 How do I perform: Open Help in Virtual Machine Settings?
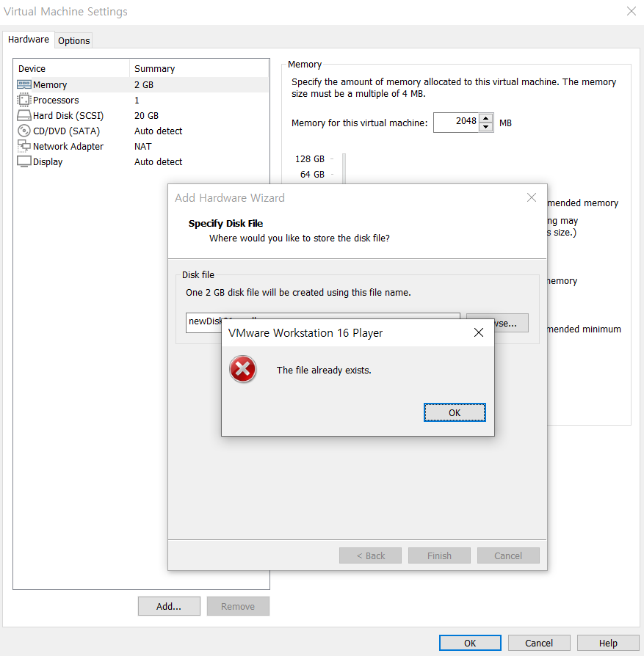click(x=608, y=643)
